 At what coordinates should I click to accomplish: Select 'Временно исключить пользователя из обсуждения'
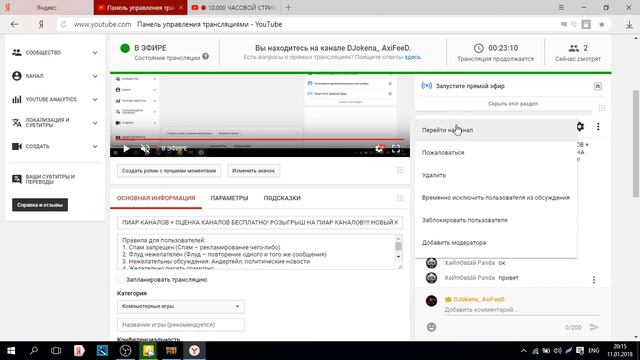pyautogui.click(x=496, y=198)
